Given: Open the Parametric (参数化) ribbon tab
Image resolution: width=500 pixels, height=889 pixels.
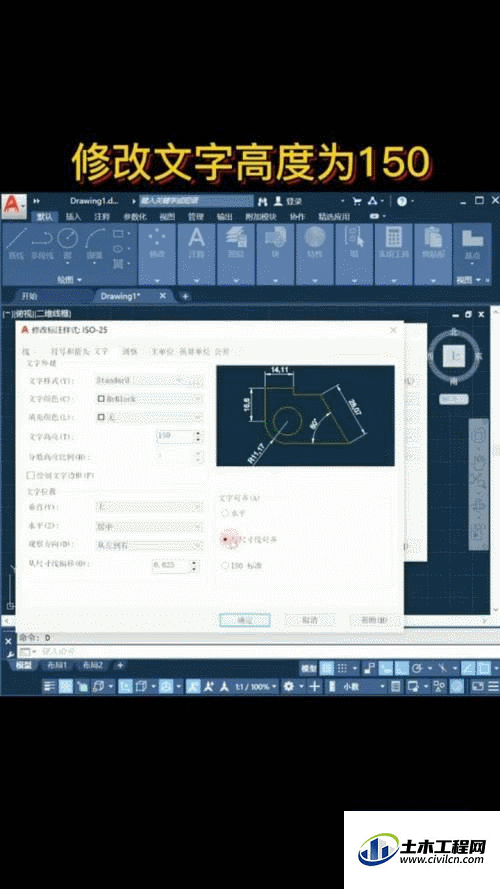Looking at the screenshot, I should (135, 217).
